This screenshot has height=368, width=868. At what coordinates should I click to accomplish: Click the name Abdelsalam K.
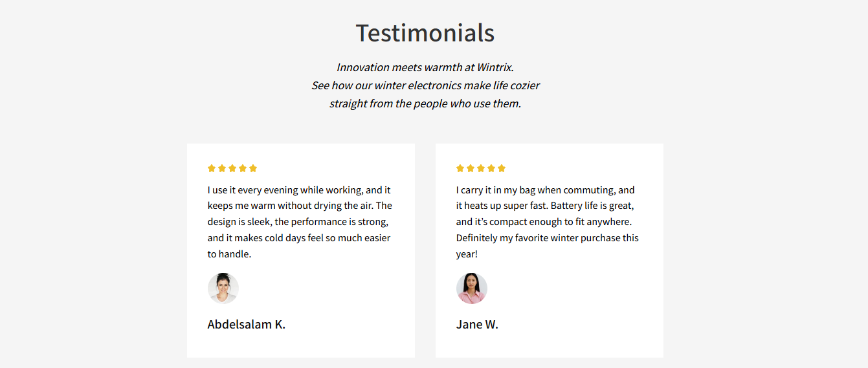246,324
